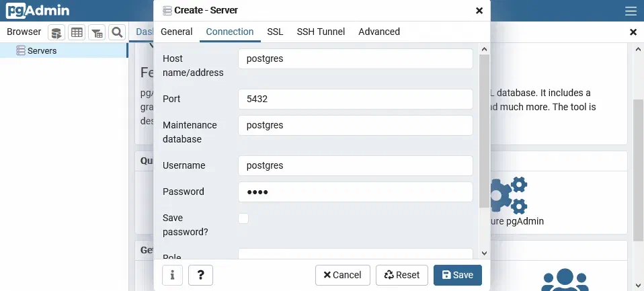Click the Filtered Rows icon

point(97,32)
